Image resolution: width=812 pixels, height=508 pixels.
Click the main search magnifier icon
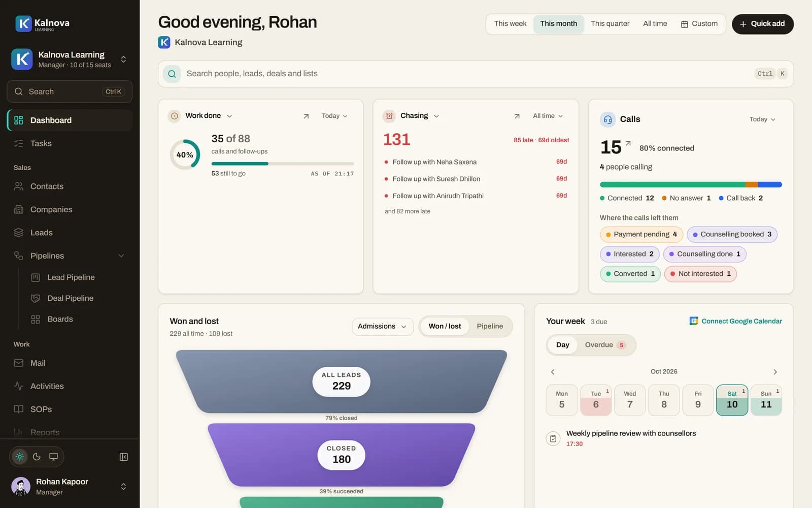pos(172,74)
